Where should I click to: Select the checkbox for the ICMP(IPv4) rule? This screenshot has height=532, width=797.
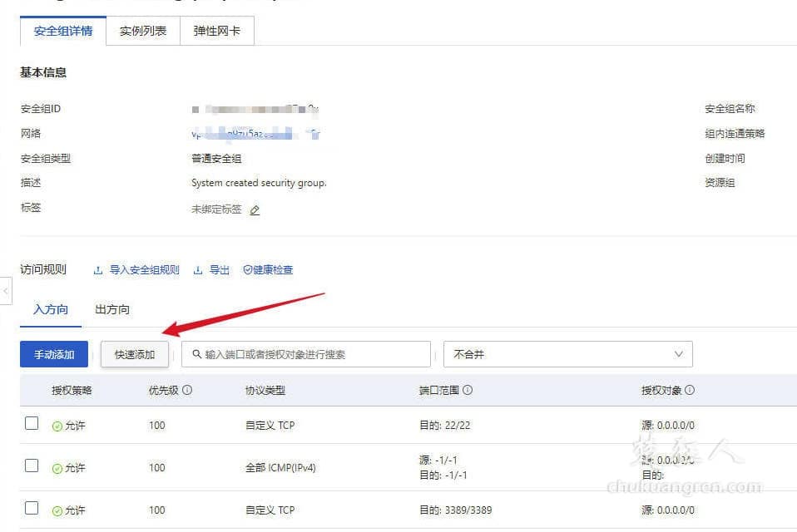pyautogui.click(x=32, y=467)
